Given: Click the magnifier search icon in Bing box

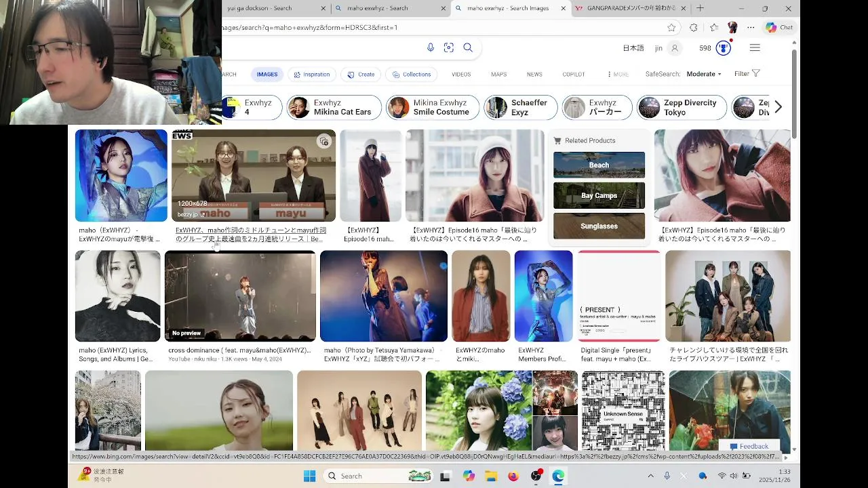Looking at the screenshot, I should 468,47.
